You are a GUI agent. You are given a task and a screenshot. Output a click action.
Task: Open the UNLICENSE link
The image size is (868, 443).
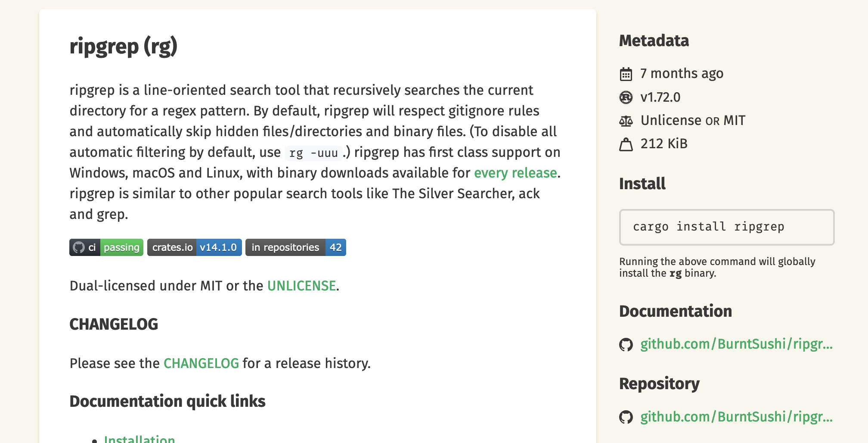point(301,286)
